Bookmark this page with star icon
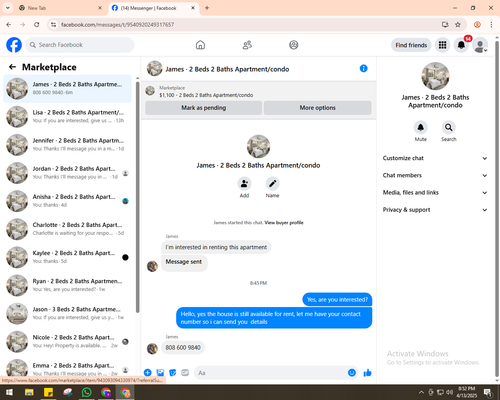 [x=458, y=25]
